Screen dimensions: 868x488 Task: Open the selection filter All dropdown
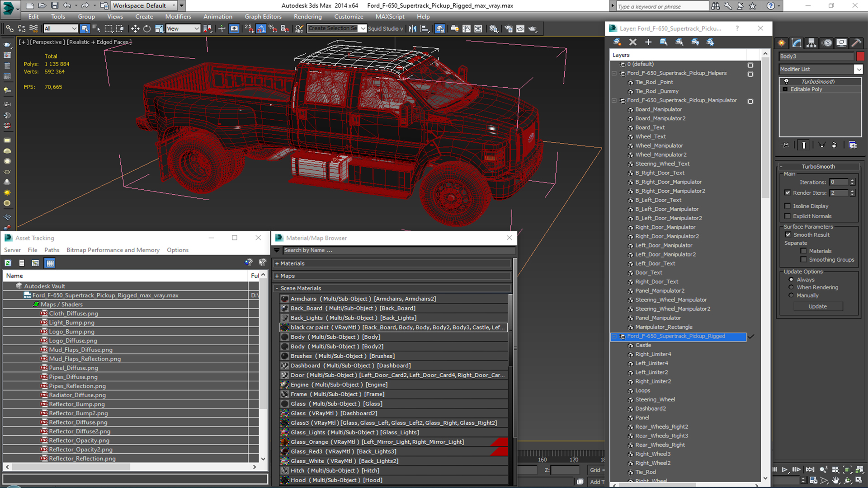click(61, 28)
